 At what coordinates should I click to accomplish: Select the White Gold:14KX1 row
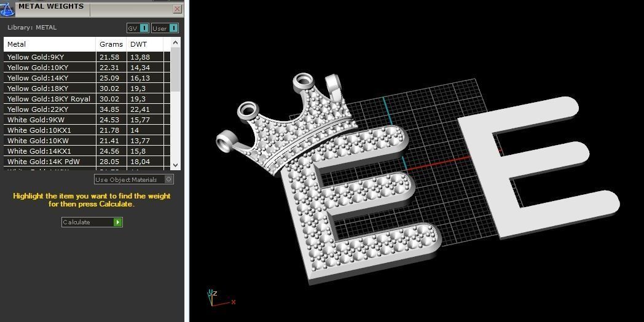click(87, 151)
